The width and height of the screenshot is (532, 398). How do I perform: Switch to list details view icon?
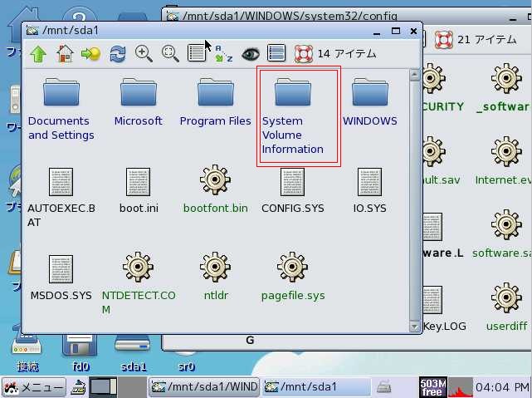click(x=197, y=53)
